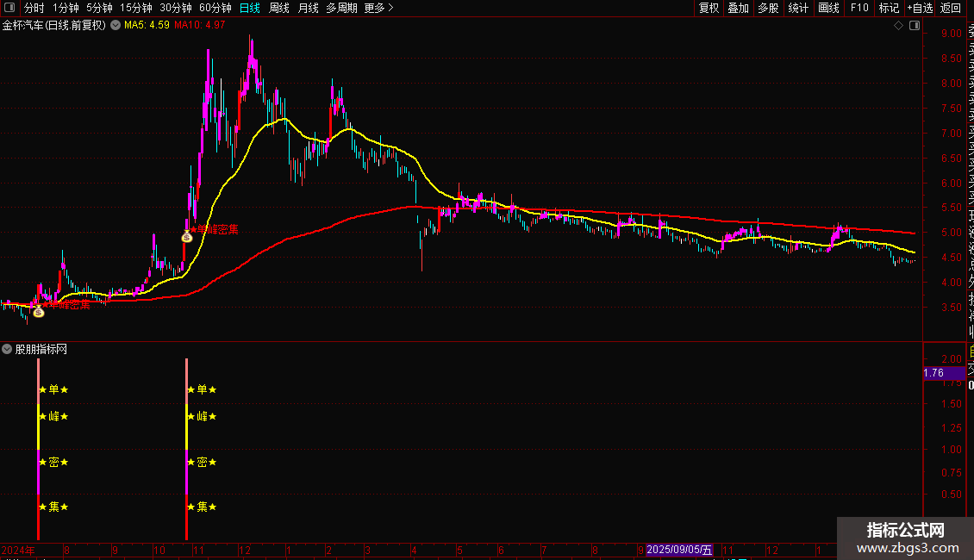
Task: Click the 2024年 label on the time axis
Action: pyautogui.click(x=18, y=550)
